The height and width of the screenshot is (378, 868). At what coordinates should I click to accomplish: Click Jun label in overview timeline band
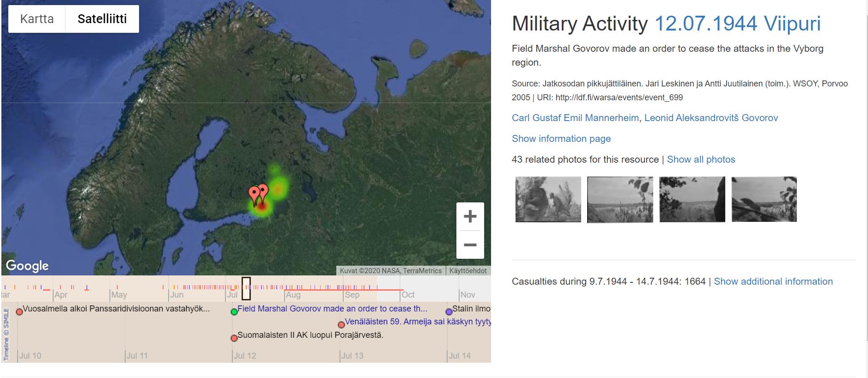click(177, 295)
